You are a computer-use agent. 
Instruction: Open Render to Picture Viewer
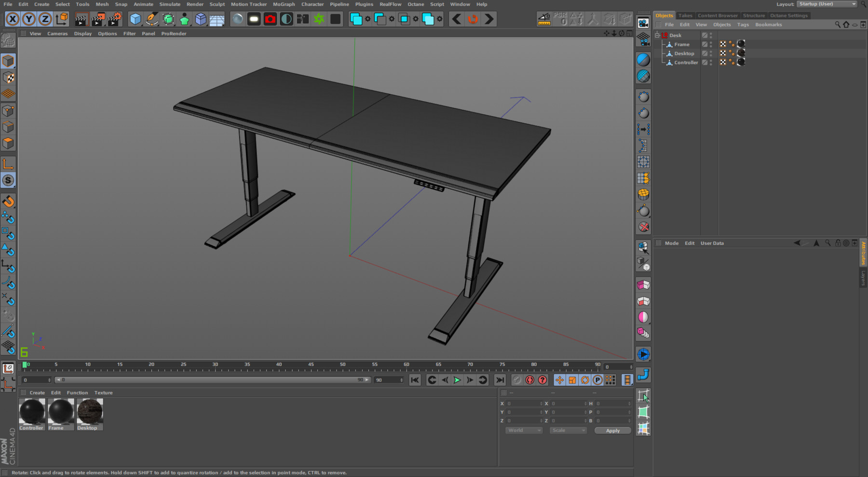pyautogui.click(x=98, y=19)
